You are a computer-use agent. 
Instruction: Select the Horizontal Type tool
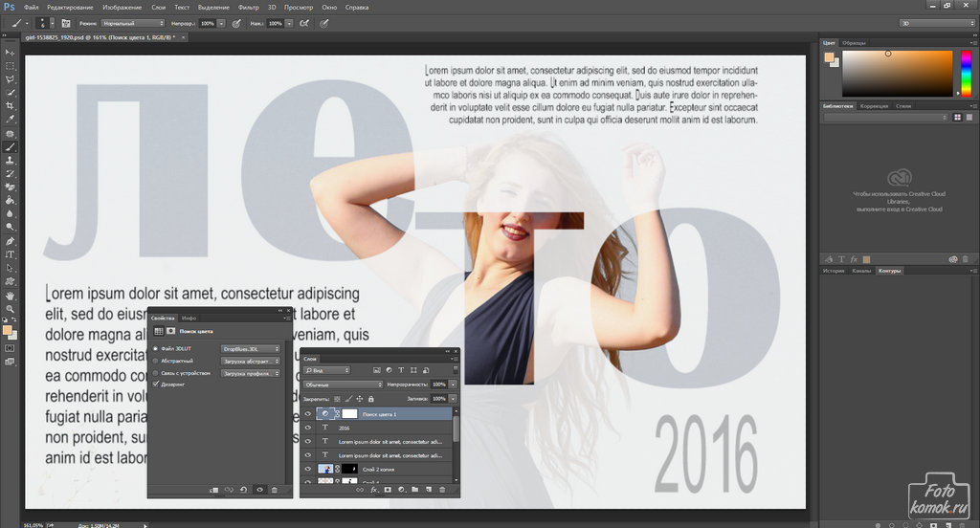(10, 254)
